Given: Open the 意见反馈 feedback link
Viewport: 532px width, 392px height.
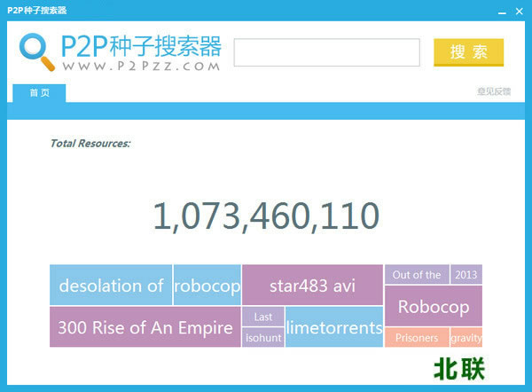Looking at the screenshot, I should (493, 92).
